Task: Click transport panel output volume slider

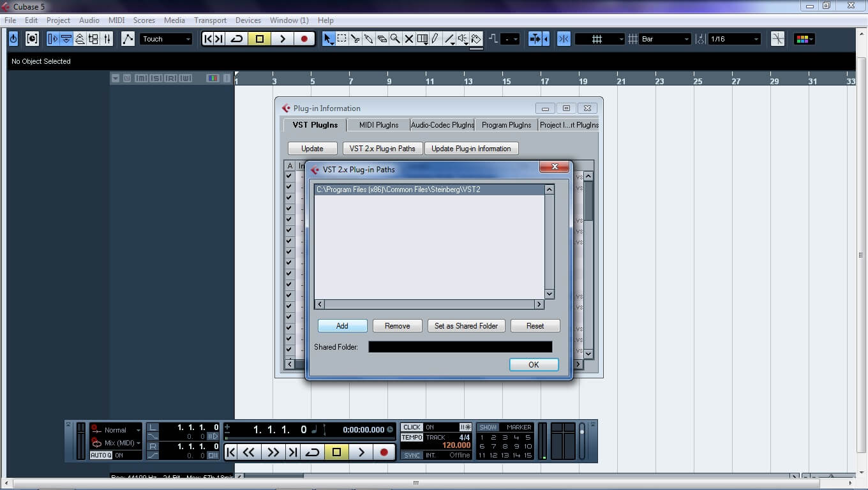Action: coord(581,440)
